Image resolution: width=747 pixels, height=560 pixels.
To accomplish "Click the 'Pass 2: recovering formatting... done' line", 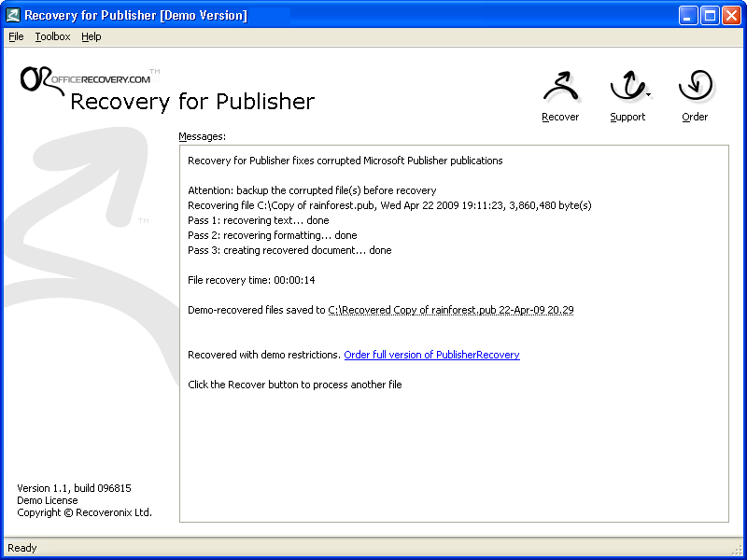I will point(272,235).
